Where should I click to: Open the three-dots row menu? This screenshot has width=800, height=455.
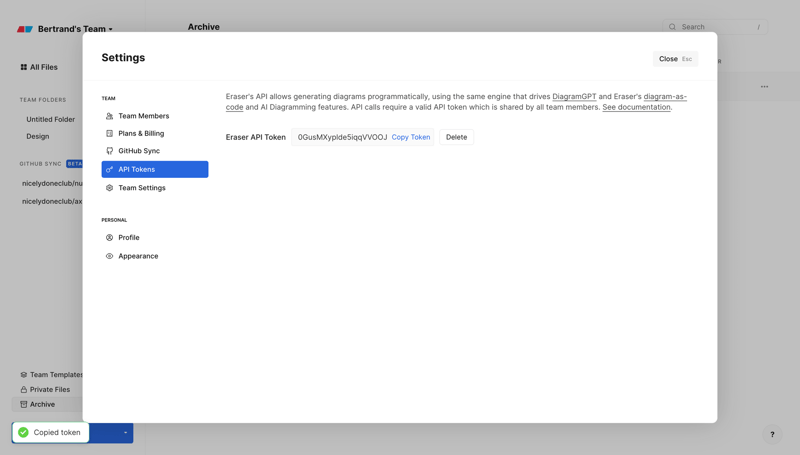click(764, 87)
